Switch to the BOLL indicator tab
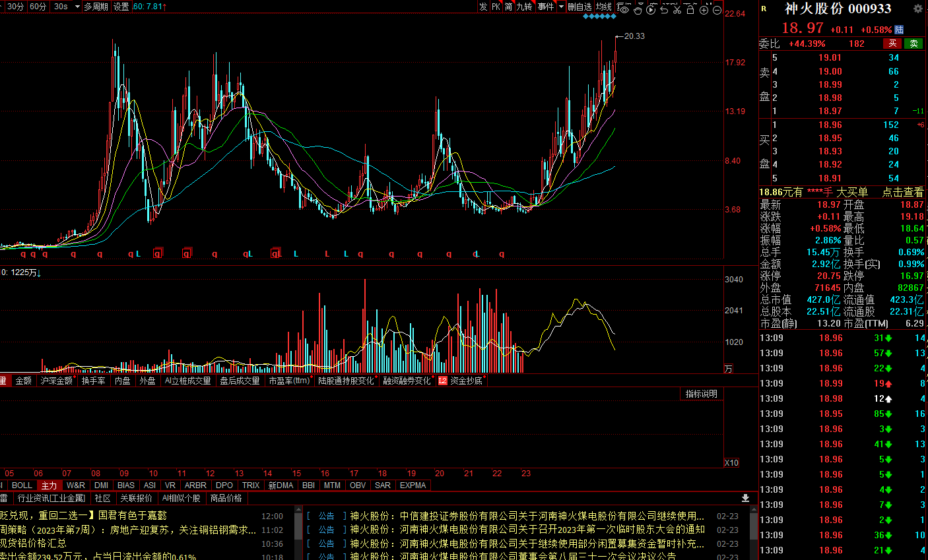The image size is (928, 560). click(22, 485)
